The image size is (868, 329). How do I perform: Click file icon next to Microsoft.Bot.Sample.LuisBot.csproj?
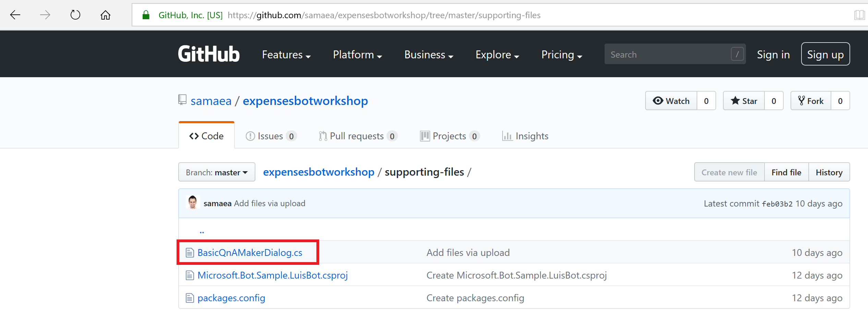click(190, 275)
